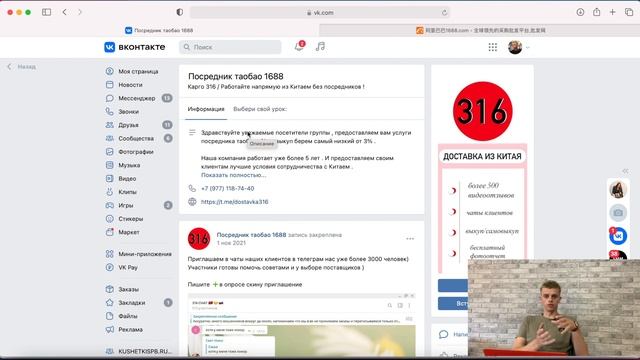Image resolution: width=640 pixels, height=360 pixels.
Task: Open the t.me/dostavka316 link
Action: [x=235, y=202]
